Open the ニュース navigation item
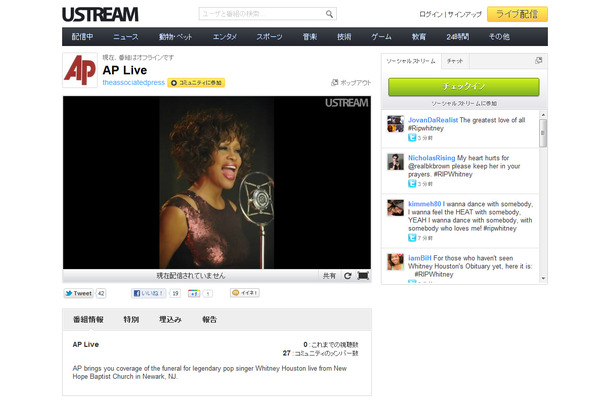 [126, 37]
